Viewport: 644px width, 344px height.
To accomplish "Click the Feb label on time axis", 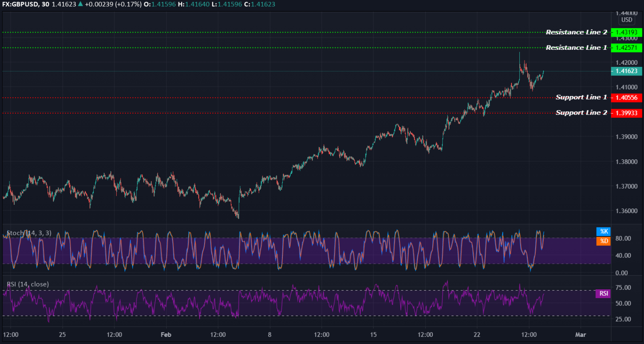I will pyautogui.click(x=166, y=335).
